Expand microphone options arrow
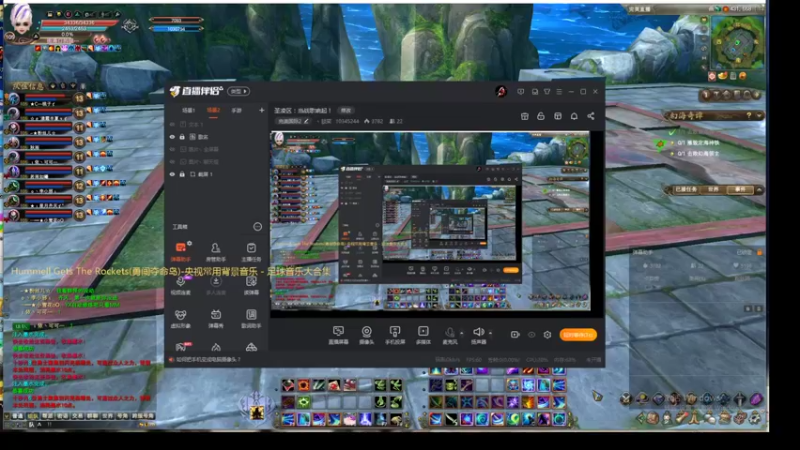 pos(462,333)
